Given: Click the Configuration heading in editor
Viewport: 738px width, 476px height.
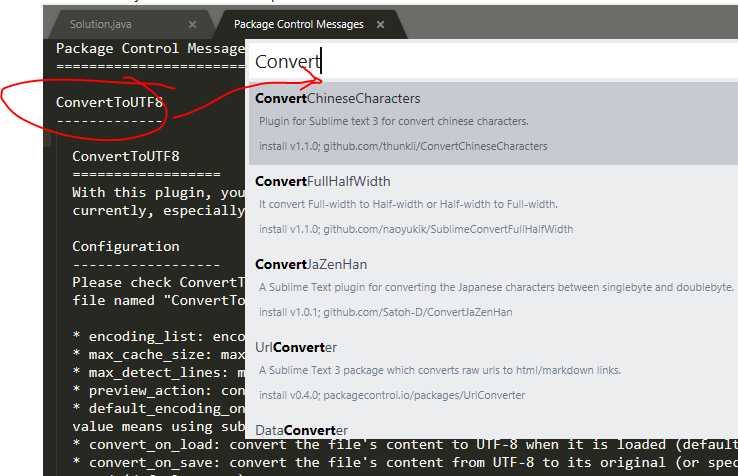Looking at the screenshot, I should click(x=126, y=246).
